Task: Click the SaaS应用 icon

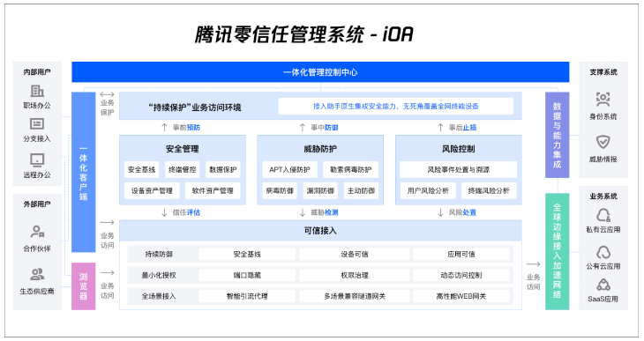Action: point(603,285)
